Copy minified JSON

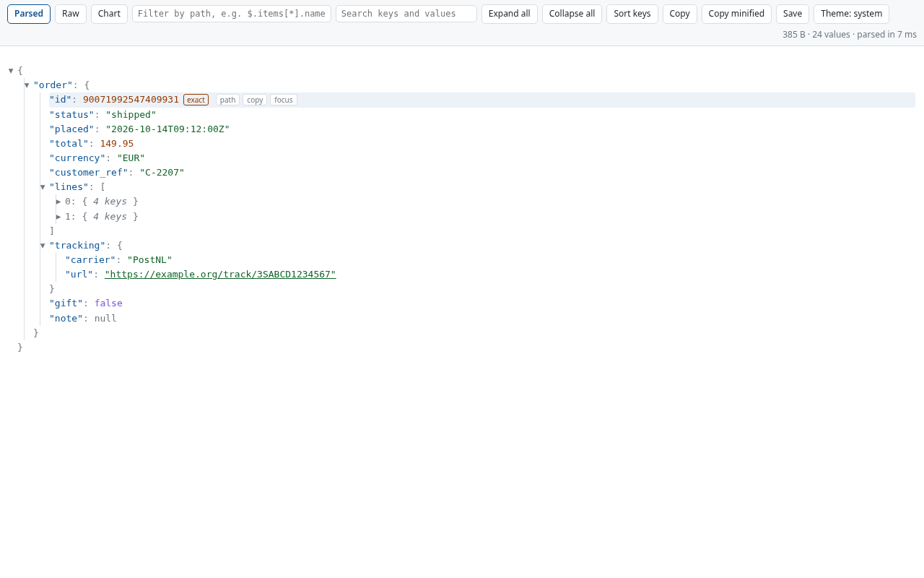point(736,14)
